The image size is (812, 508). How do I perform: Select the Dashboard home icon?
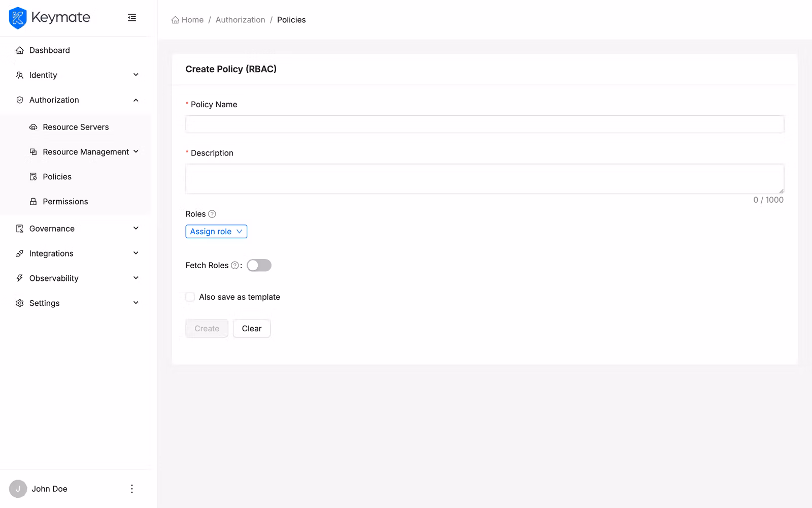(19, 50)
